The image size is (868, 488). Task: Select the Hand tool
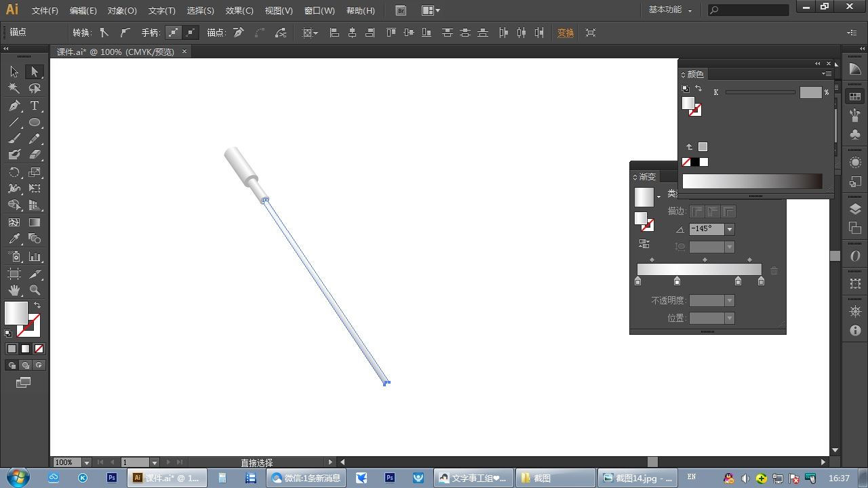[x=14, y=290]
